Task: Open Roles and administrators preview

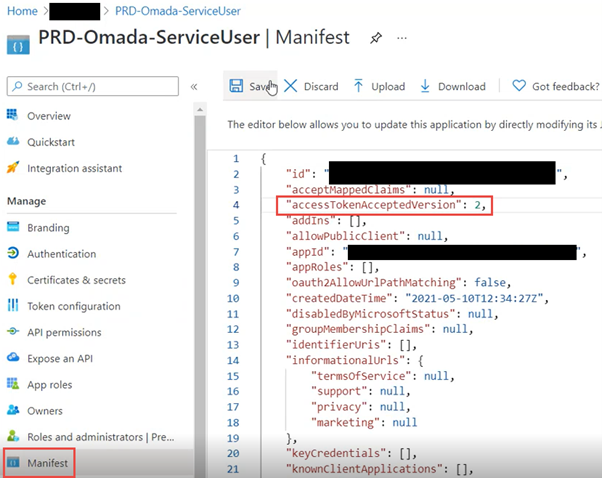Action: (101, 437)
